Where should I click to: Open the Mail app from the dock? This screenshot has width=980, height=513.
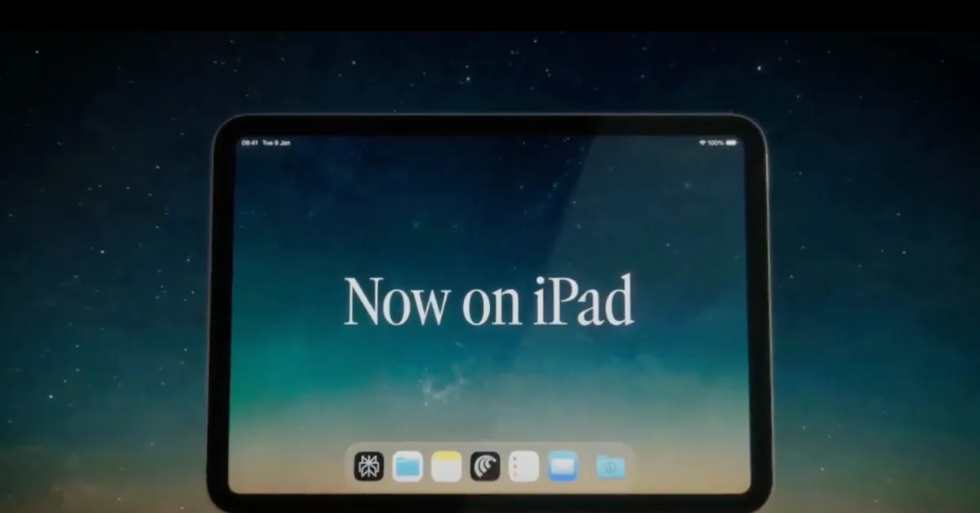(x=561, y=464)
